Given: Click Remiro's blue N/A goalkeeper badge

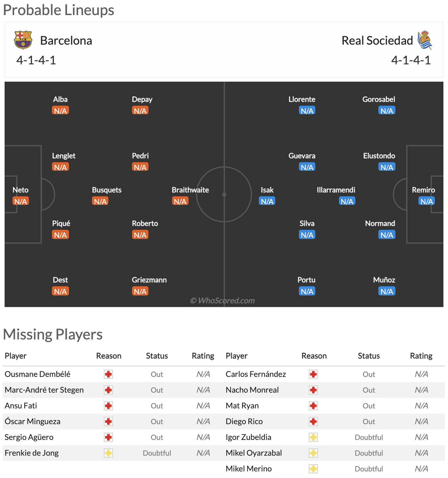Looking at the screenshot, I should (427, 201).
